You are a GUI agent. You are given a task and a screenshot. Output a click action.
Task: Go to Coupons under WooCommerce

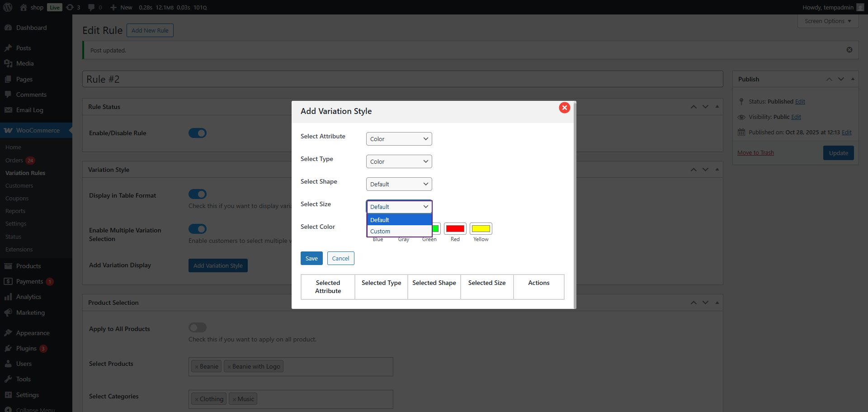click(x=17, y=198)
